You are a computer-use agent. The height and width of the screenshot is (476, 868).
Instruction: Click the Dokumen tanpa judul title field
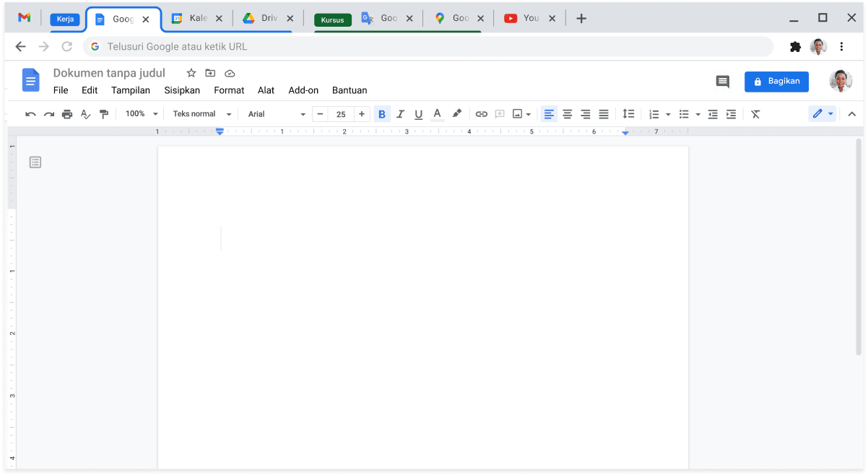click(109, 73)
